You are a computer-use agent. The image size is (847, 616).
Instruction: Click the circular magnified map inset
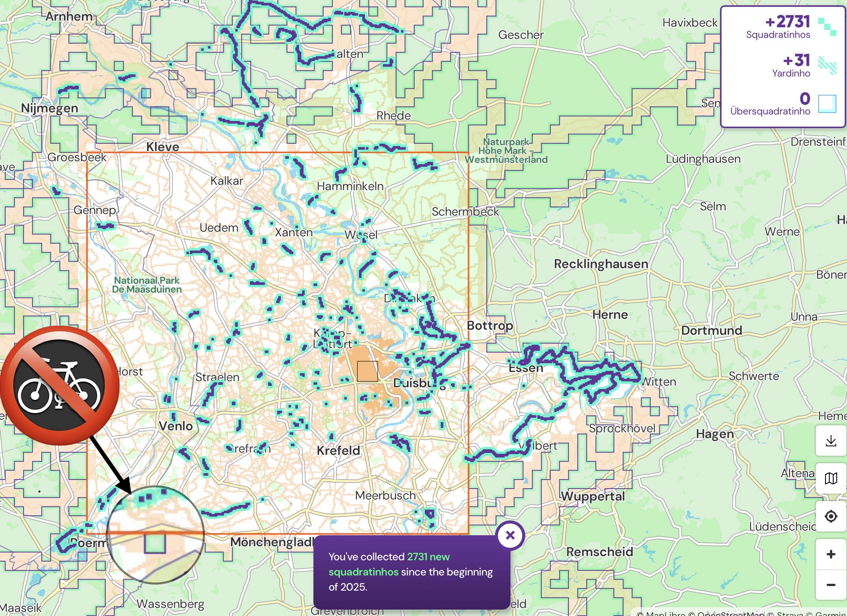click(155, 535)
